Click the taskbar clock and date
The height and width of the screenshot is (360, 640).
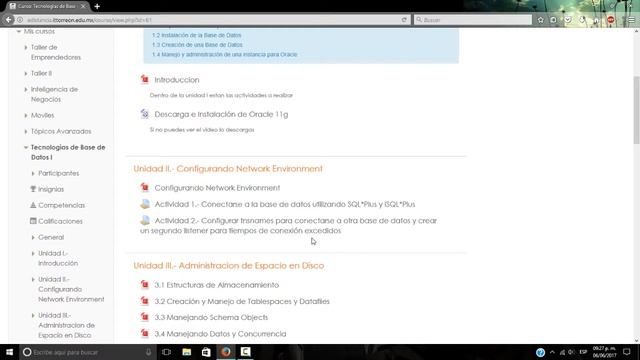tap(604, 352)
